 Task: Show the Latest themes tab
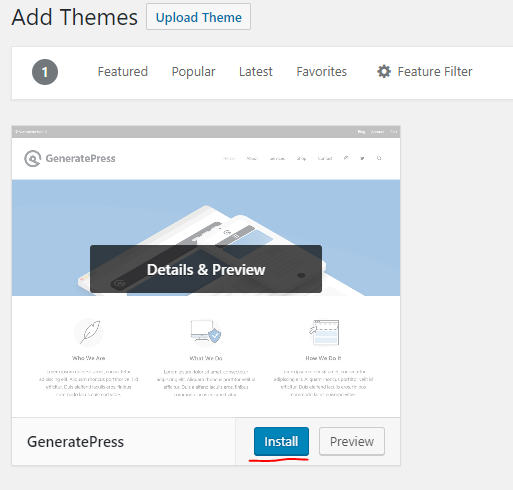(x=256, y=72)
